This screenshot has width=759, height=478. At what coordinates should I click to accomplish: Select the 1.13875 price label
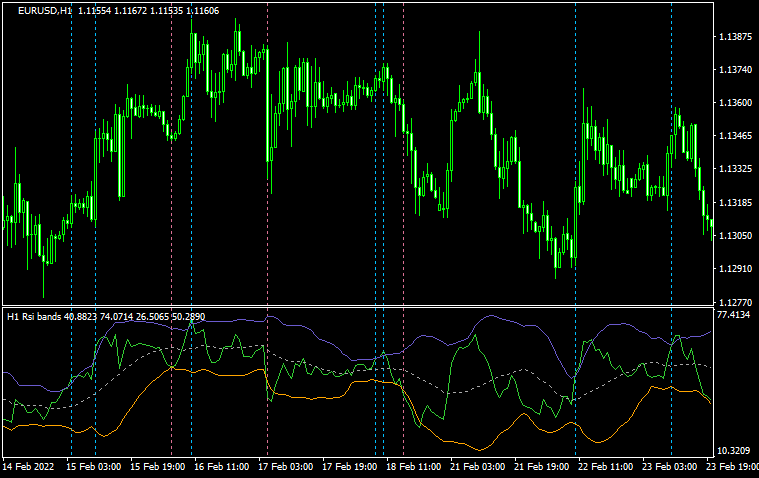(x=735, y=37)
